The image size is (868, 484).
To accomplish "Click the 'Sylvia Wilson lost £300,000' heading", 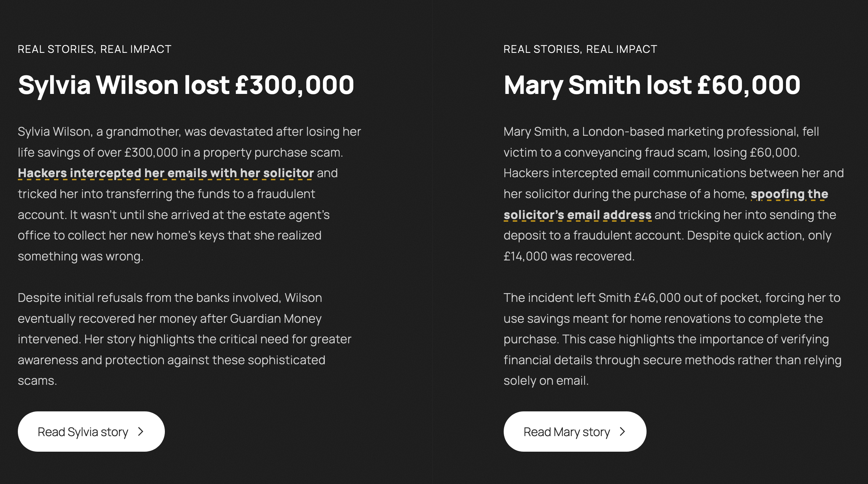I will point(186,85).
